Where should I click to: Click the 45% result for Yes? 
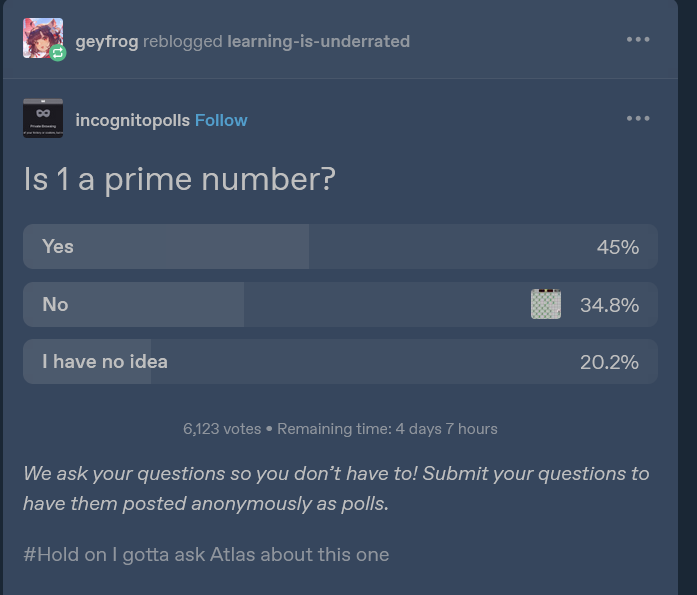tap(617, 247)
